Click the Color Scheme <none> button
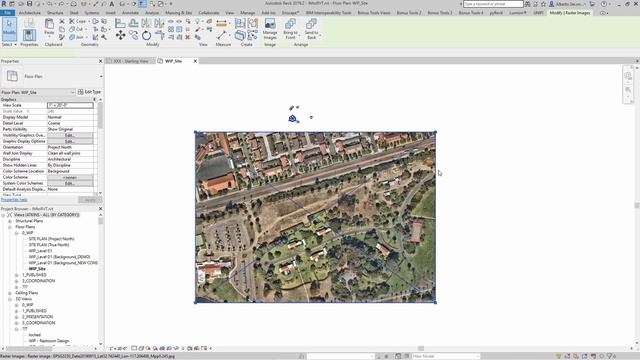 pos(70,178)
